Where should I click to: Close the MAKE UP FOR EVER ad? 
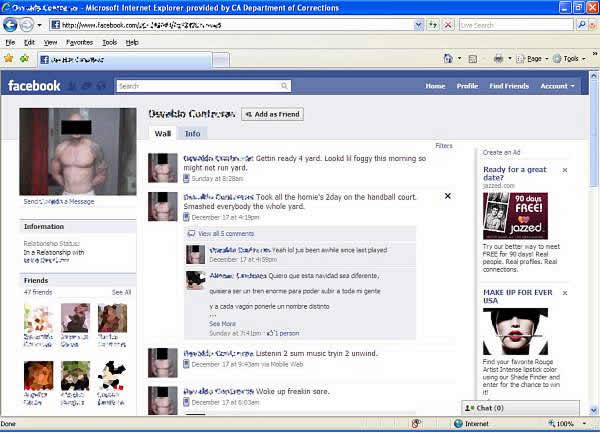click(565, 293)
